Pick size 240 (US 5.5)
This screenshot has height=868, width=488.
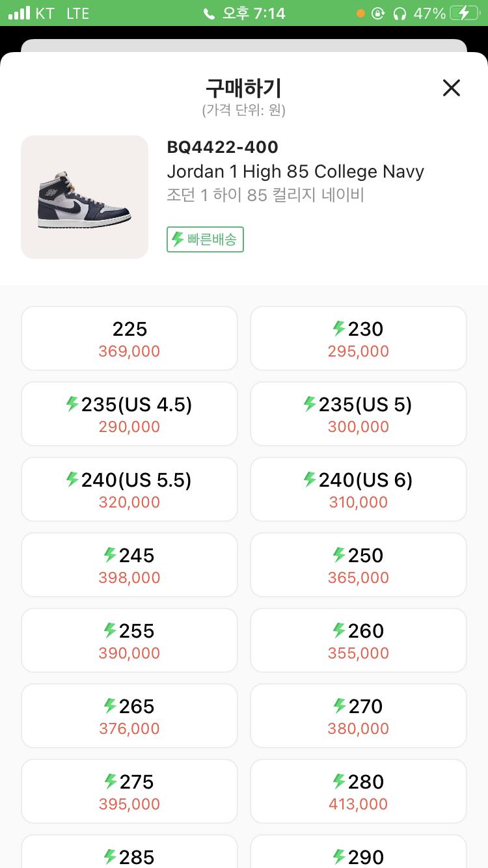129,489
